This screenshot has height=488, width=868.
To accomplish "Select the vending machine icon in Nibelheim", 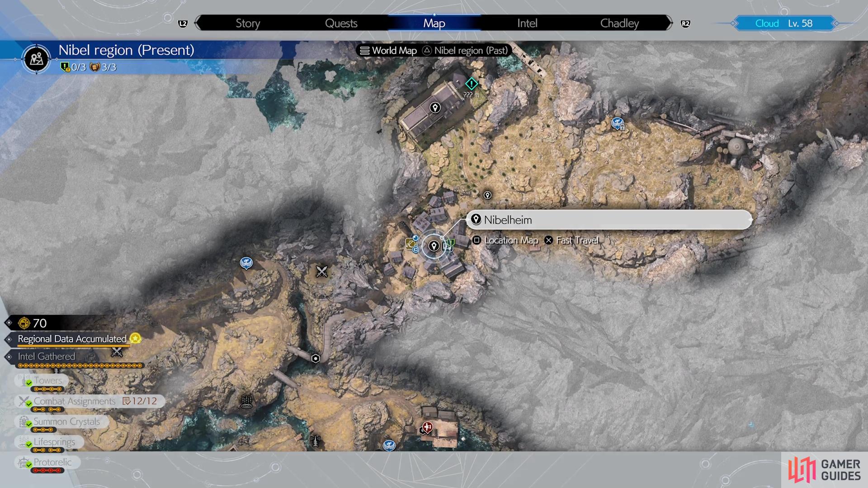I will tap(447, 247).
